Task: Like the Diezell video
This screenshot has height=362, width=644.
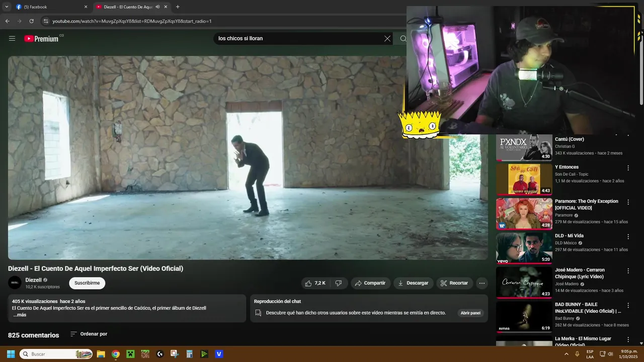Action: click(314, 283)
